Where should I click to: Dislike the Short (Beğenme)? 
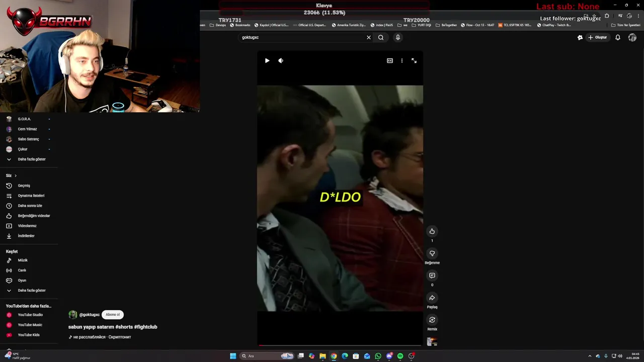tap(432, 253)
